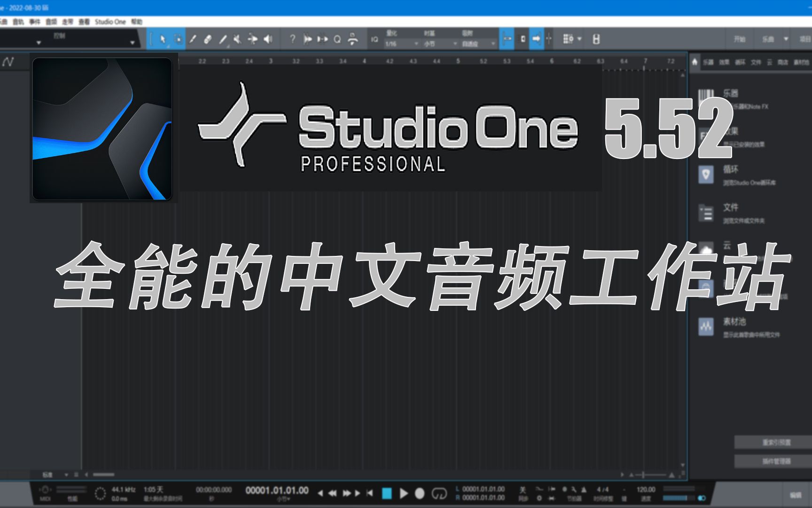This screenshot has width=812, height=508.
Task: Click the Stop button in transport
Action: tap(387, 493)
